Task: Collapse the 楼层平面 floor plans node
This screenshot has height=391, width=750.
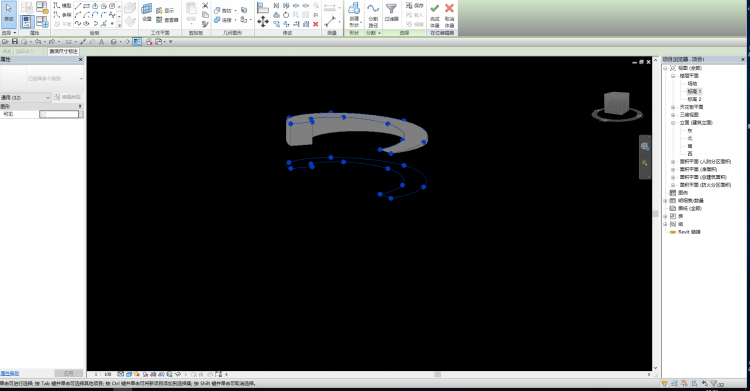Action: coord(673,76)
